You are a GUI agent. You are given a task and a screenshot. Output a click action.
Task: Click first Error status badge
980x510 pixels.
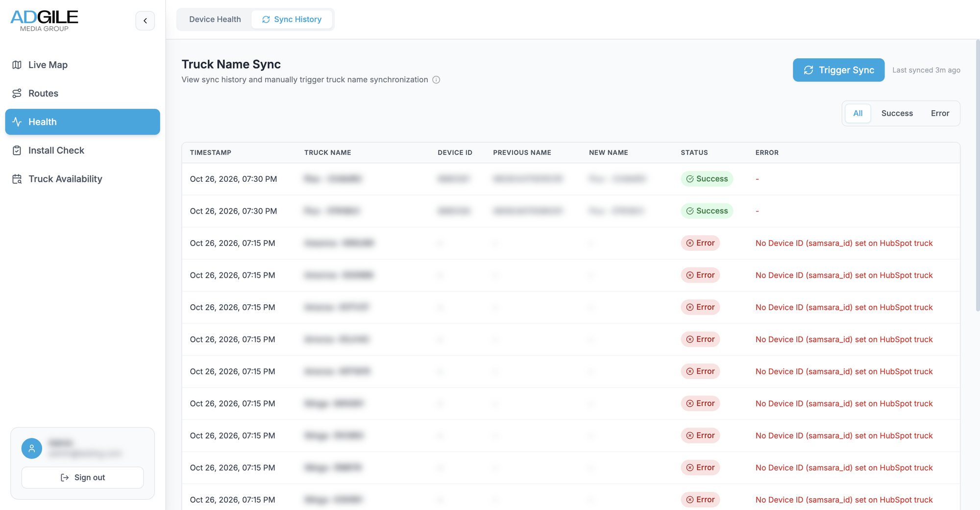click(700, 243)
